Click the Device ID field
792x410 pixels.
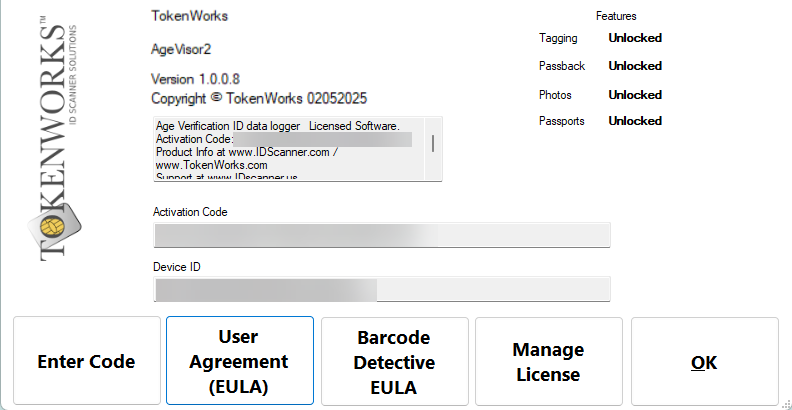382,289
